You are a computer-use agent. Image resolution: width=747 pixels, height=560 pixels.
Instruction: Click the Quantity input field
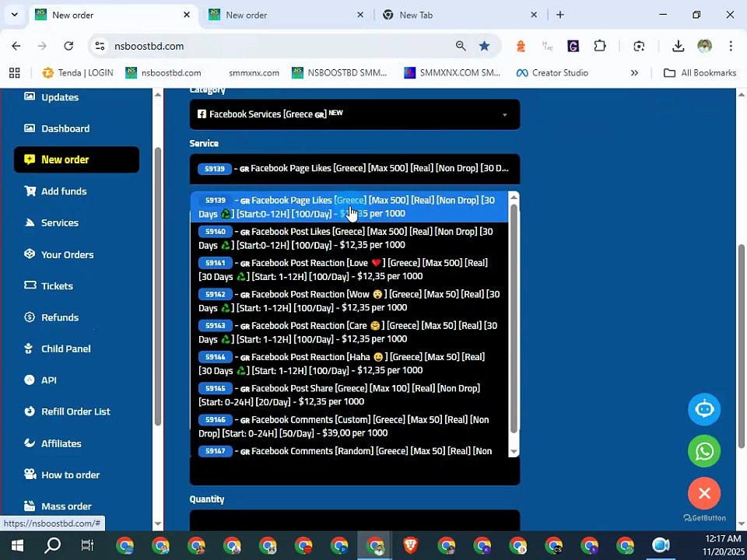355,520
